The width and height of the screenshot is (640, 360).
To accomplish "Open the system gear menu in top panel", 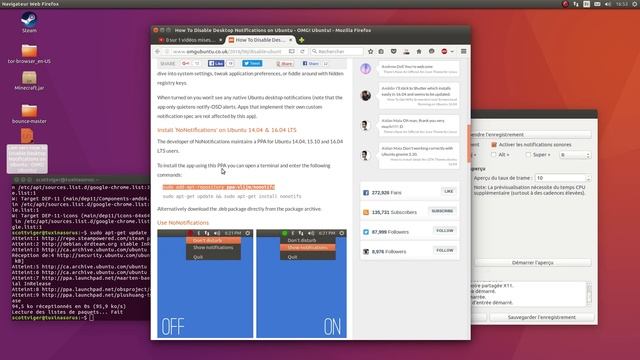I will tap(635, 4).
